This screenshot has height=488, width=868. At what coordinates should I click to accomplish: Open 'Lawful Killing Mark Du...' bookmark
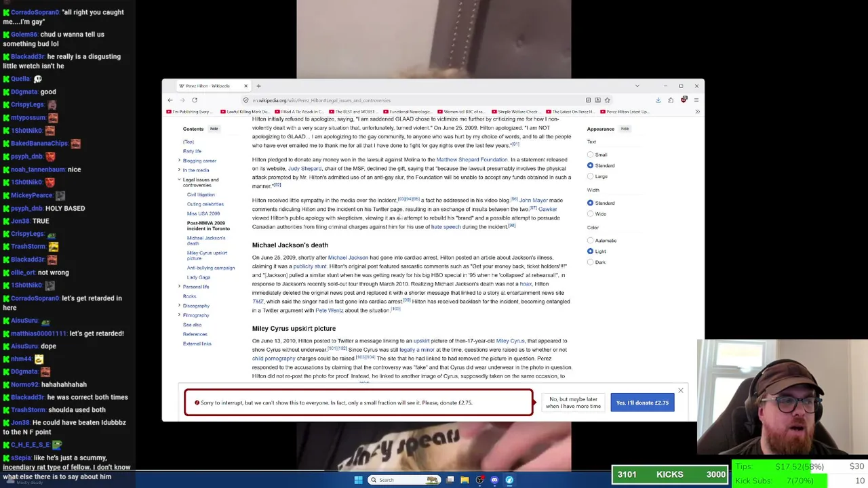[x=244, y=112]
